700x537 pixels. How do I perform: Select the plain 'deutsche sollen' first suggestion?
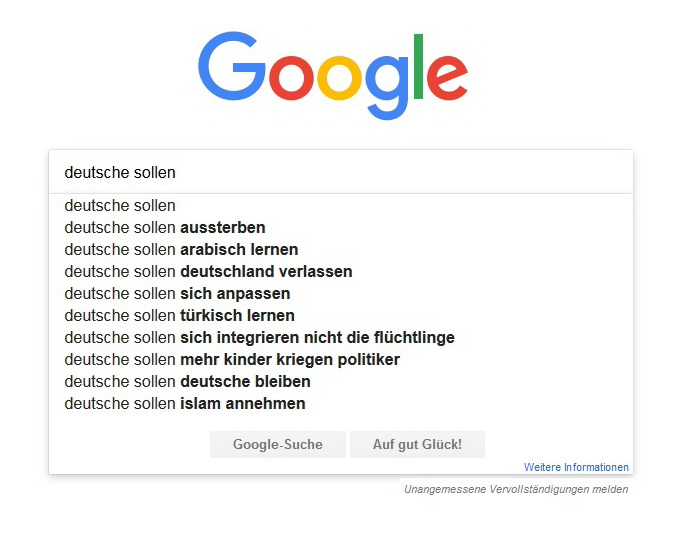tap(120, 206)
